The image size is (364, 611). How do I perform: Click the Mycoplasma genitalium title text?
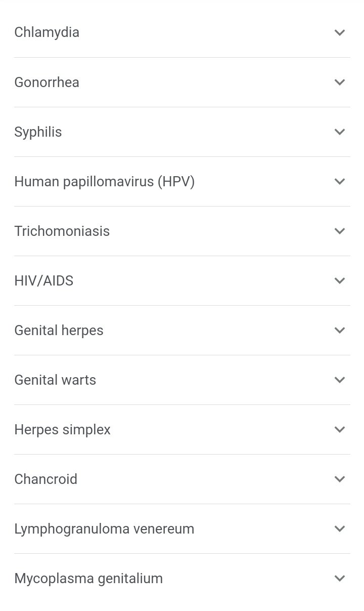88,578
